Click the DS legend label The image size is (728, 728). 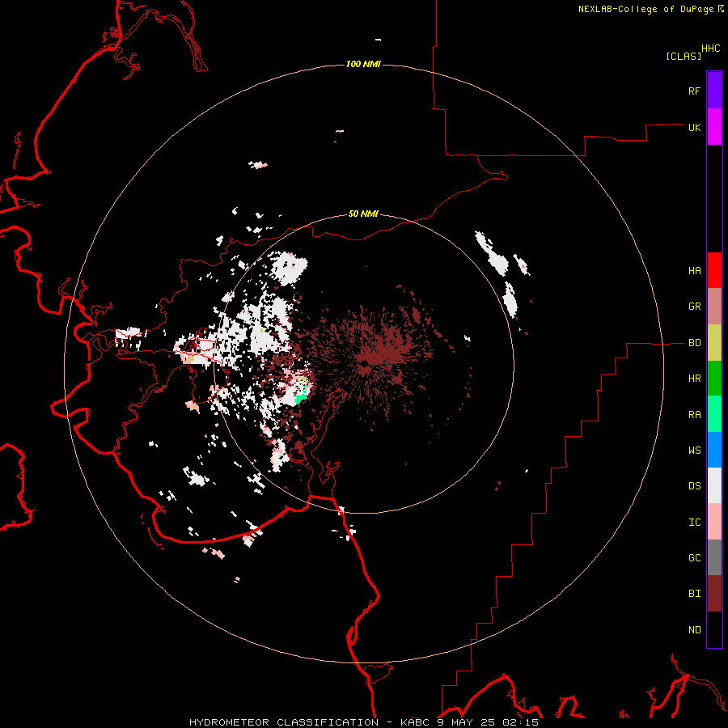[x=694, y=486]
